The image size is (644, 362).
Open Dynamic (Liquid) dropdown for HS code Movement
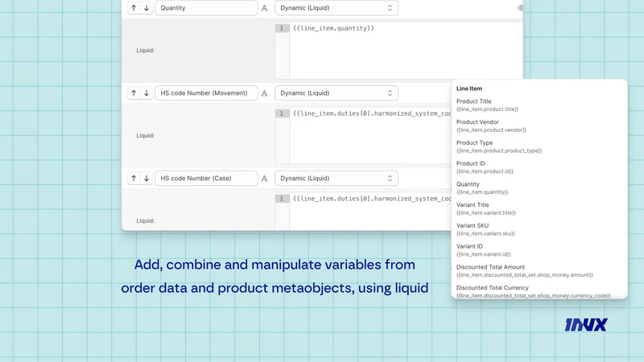(x=336, y=93)
